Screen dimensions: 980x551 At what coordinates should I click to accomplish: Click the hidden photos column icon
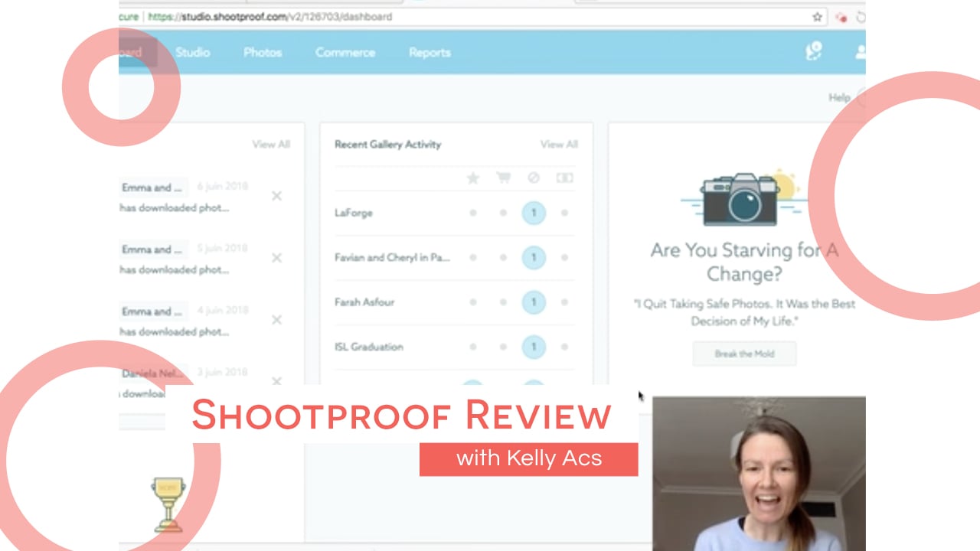(534, 178)
